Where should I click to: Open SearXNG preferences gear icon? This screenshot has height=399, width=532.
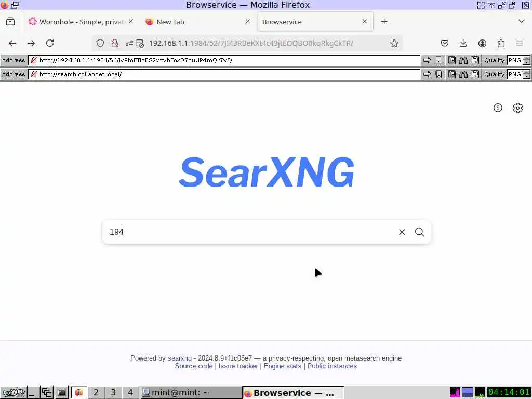tap(517, 108)
